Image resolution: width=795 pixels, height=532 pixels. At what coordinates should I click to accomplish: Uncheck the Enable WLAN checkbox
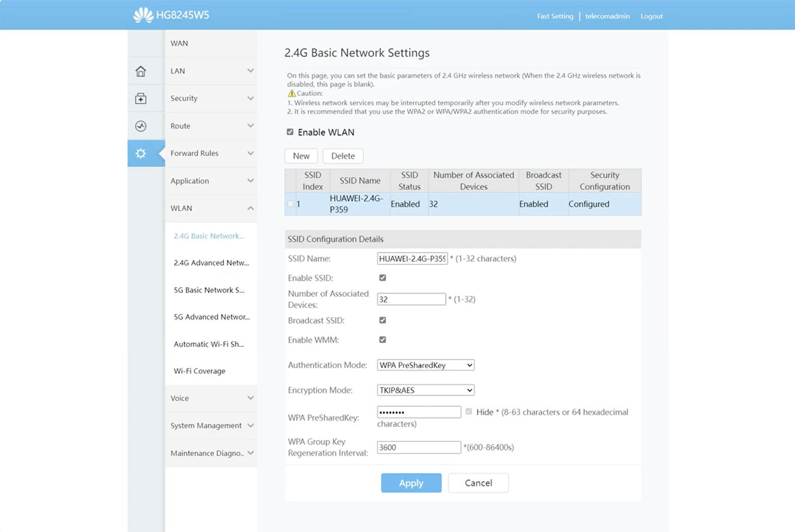pyautogui.click(x=290, y=132)
